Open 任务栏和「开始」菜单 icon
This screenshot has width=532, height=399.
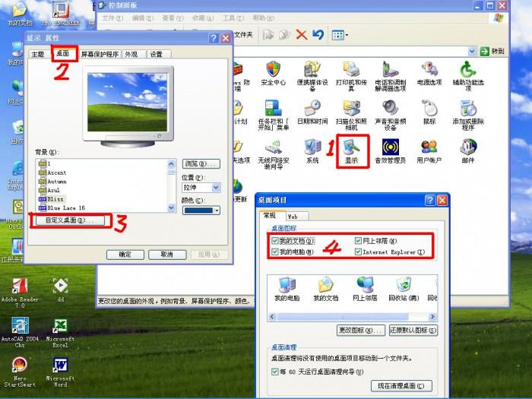[x=273, y=115]
